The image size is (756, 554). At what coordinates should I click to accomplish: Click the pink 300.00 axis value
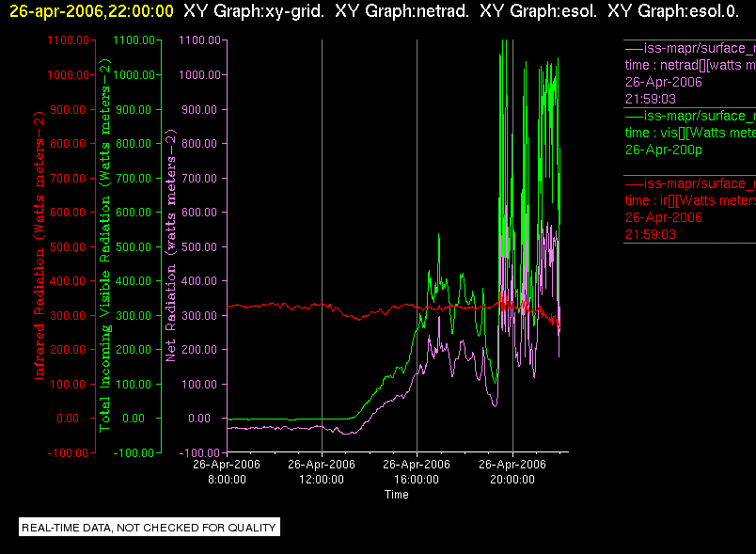[199, 316]
